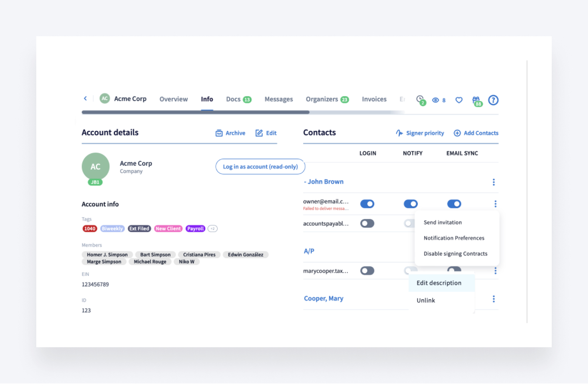Disable the email sync toggle for owner@email
588x388 pixels.
coord(454,204)
